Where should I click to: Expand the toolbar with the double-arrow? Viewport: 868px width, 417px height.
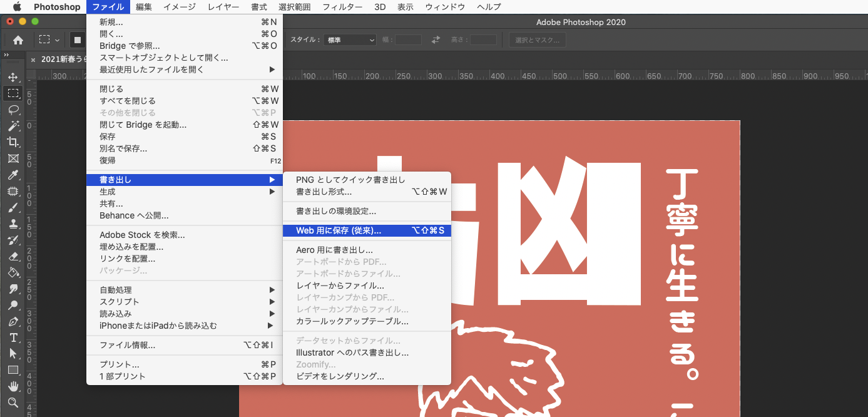(x=6, y=55)
